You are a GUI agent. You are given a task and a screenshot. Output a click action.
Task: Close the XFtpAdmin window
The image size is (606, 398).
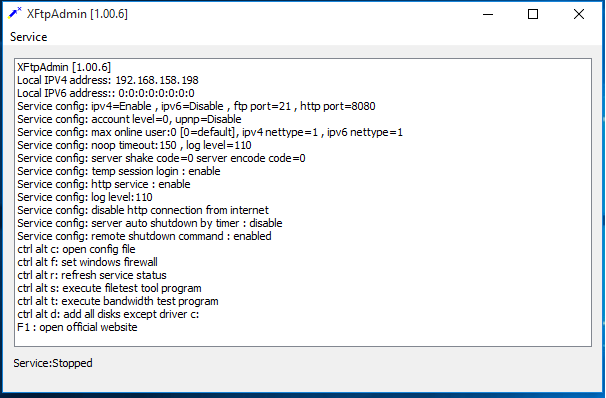pyautogui.click(x=579, y=14)
